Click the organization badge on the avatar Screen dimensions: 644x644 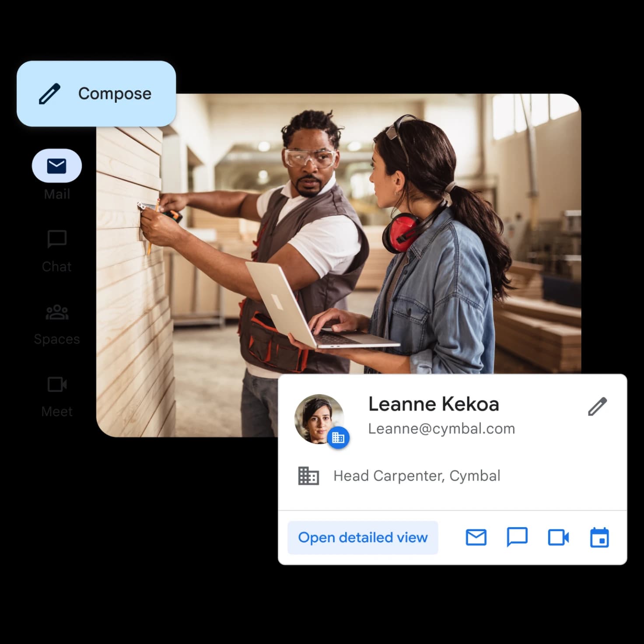(x=338, y=437)
